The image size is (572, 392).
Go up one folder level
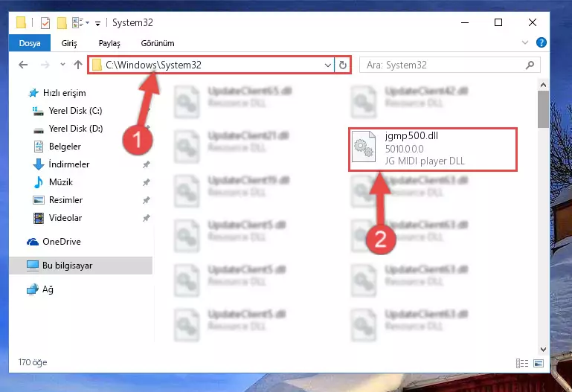[77, 65]
